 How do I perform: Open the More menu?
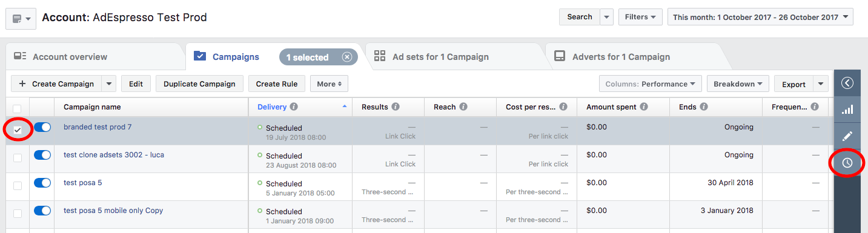(x=329, y=84)
